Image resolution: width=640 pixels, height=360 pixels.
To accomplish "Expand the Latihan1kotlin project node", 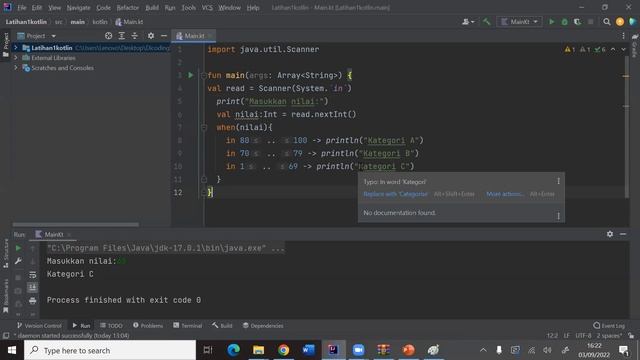I will tap(16, 48).
